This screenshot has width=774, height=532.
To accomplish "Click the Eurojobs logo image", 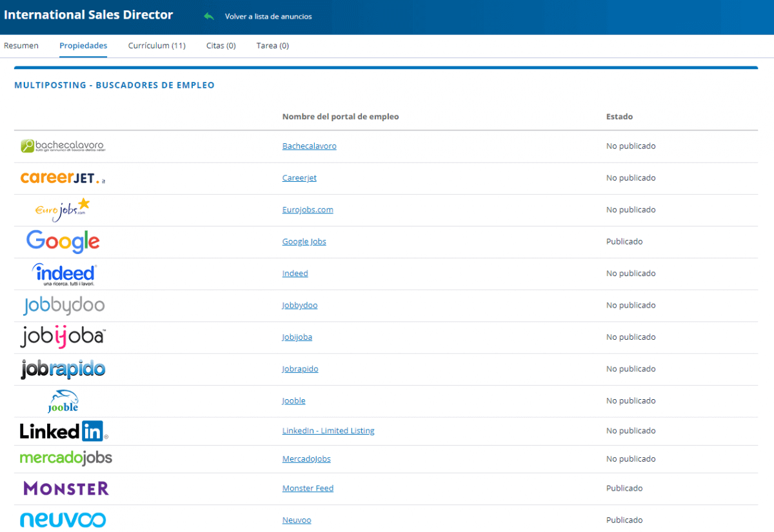I will tap(62, 210).
